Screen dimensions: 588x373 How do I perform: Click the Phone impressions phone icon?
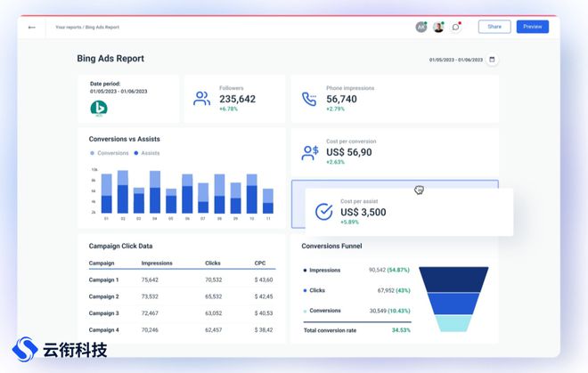click(309, 99)
